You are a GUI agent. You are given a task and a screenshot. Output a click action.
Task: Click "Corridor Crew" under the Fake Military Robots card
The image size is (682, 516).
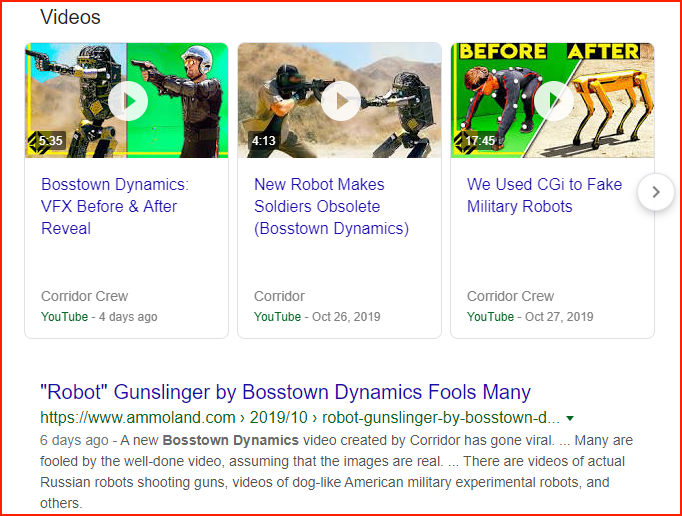(x=510, y=296)
